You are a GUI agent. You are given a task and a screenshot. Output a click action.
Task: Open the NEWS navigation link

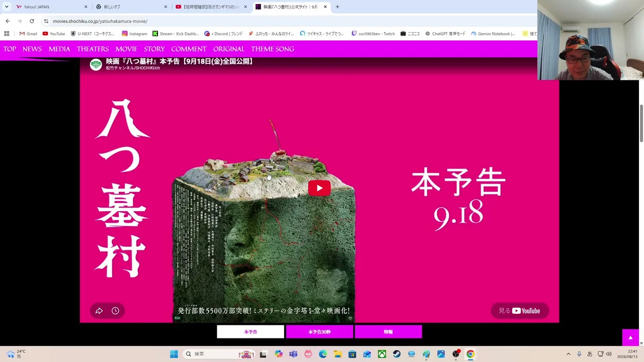[x=32, y=49]
